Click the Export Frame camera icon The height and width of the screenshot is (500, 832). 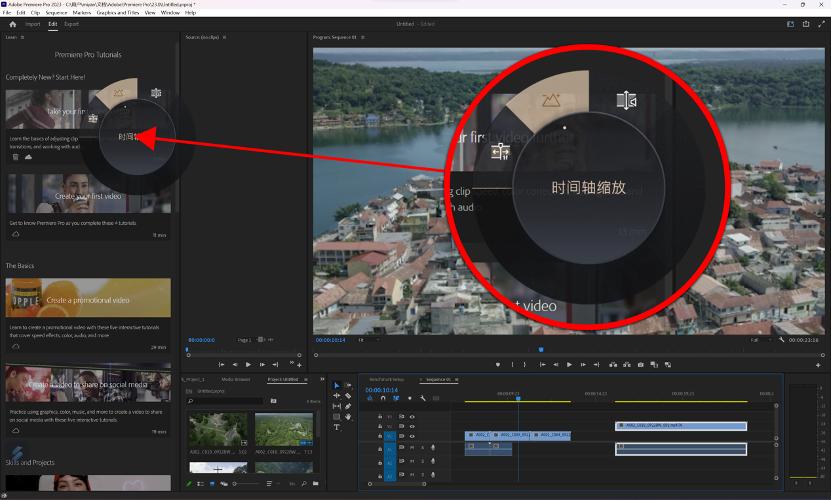click(x=640, y=365)
